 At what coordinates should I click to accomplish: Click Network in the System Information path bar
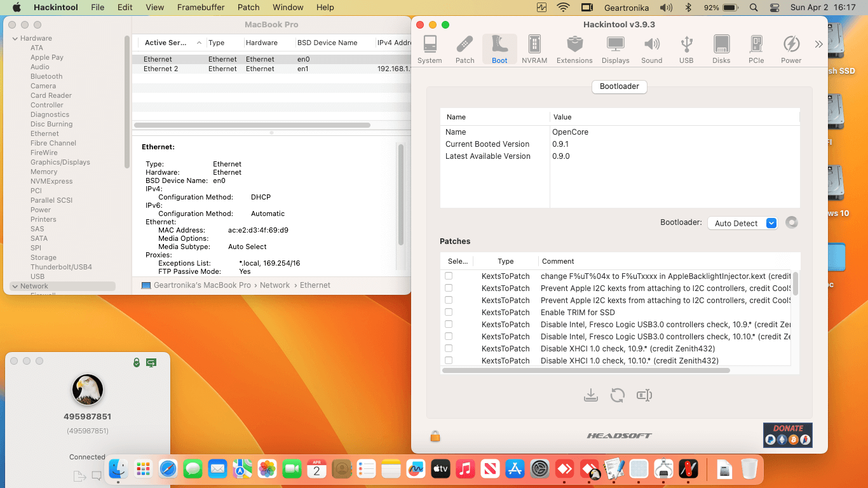[x=275, y=286]
